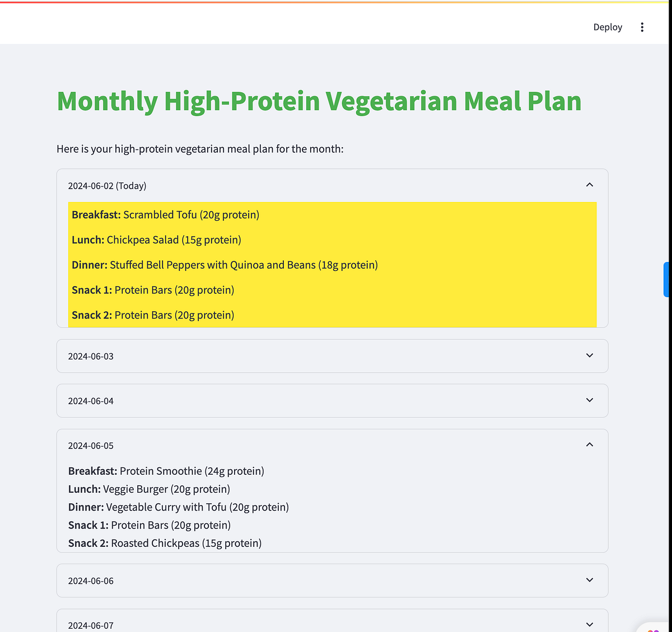
Task: Select the highlighted Scrambled Tofu breakfast entry
Action: pos(165,214)
